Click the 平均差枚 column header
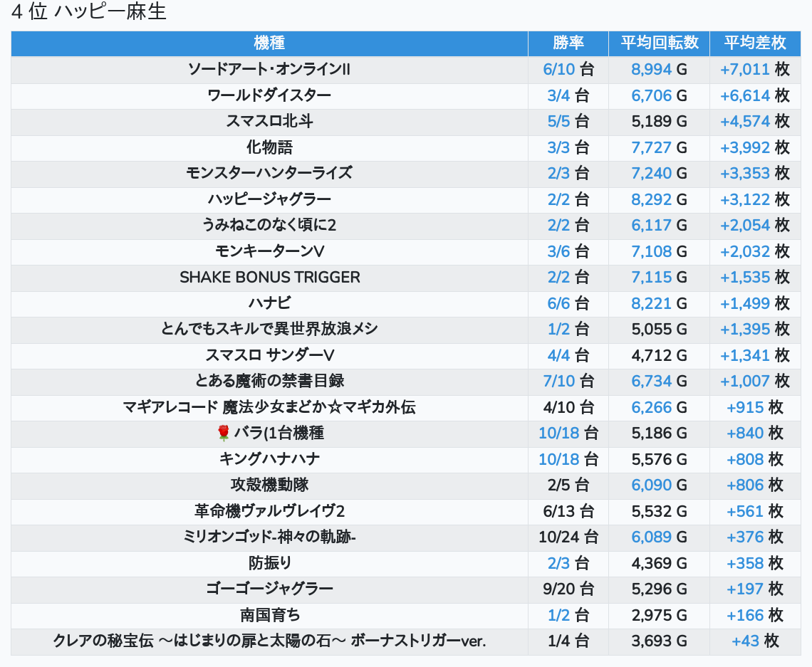This screenshot has height=667, width=812. [x=755, y=43]
